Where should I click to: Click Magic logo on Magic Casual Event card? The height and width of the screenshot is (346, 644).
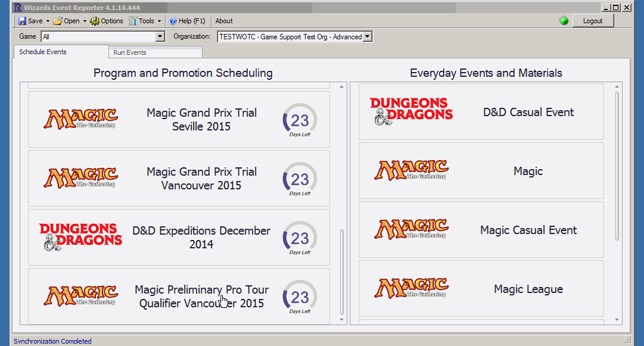412,229
